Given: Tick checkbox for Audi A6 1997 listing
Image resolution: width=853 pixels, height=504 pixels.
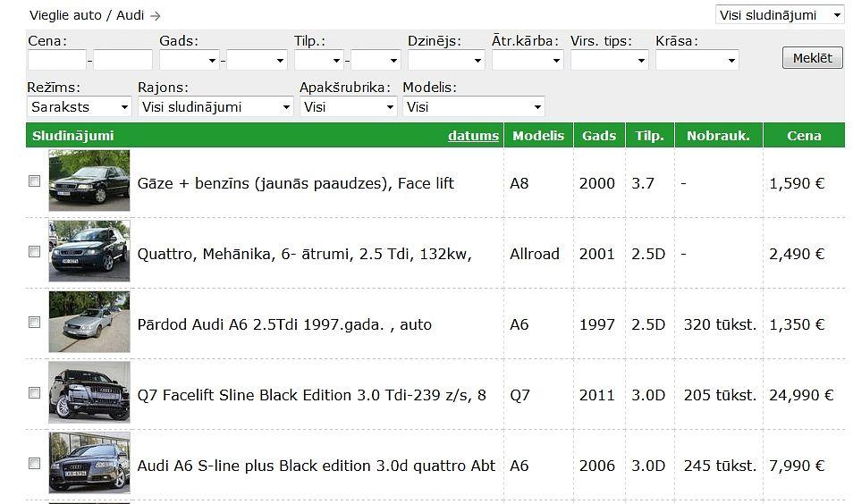Looking at the screenshot, I should (34, 323).
